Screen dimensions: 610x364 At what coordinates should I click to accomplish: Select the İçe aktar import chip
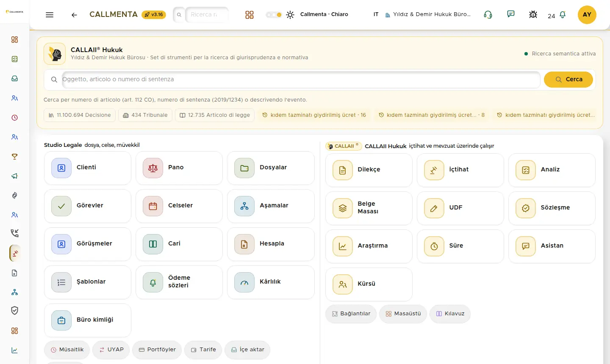pyautogui.click(x=247, y=350)
